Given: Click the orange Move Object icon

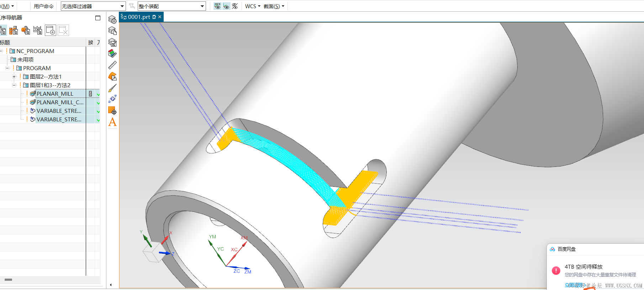Looking at the screenshot, I should click(x=112, y=111).
